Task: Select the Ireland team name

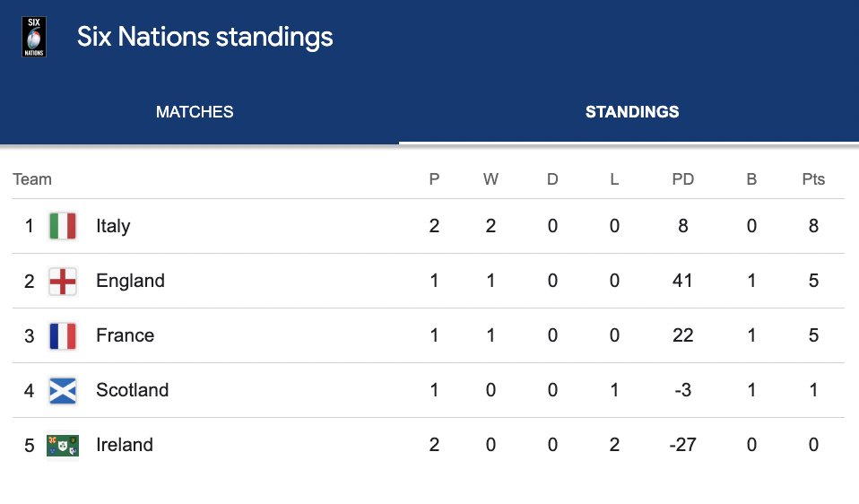Action: coord(125,445)
